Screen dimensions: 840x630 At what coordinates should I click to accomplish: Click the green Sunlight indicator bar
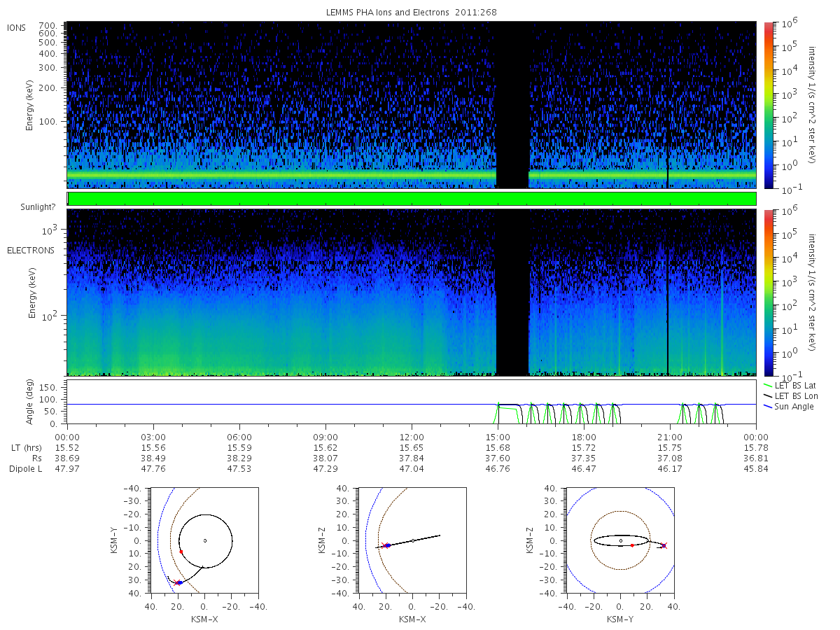tap(412, 199)
